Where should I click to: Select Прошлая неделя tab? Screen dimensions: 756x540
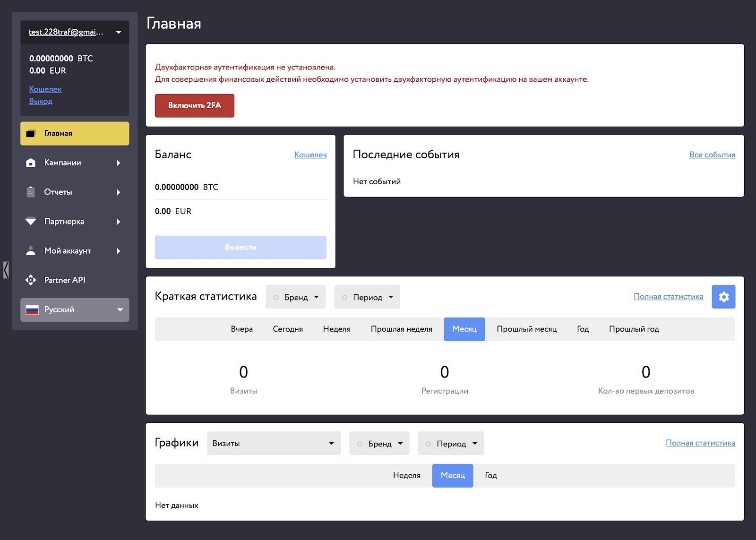(402, 329)
